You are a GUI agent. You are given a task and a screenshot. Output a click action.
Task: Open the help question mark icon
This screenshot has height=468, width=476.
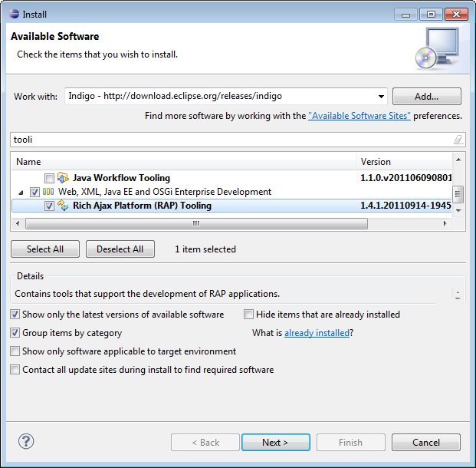[x=26, y=441]
